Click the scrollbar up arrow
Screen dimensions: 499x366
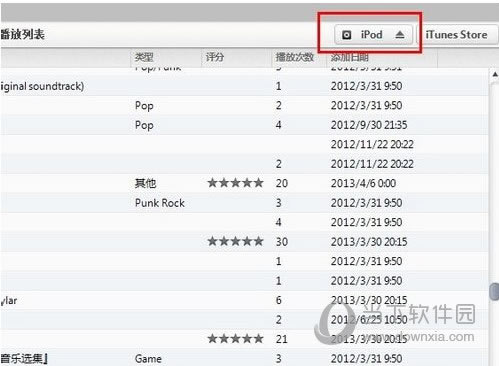495,75
